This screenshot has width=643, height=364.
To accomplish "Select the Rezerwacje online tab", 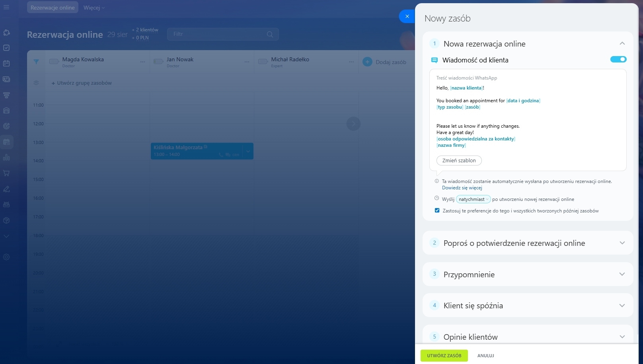I will [x=53, y=8].
